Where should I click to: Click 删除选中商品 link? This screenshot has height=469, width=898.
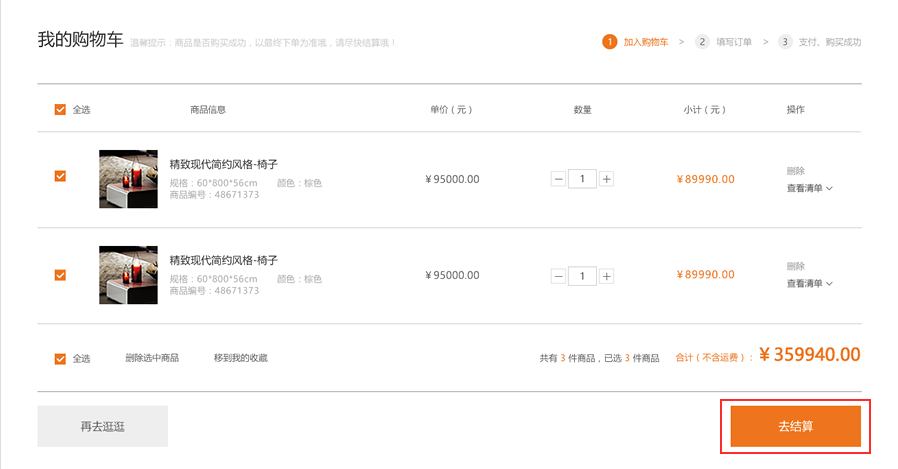click(x=152, y=358)
